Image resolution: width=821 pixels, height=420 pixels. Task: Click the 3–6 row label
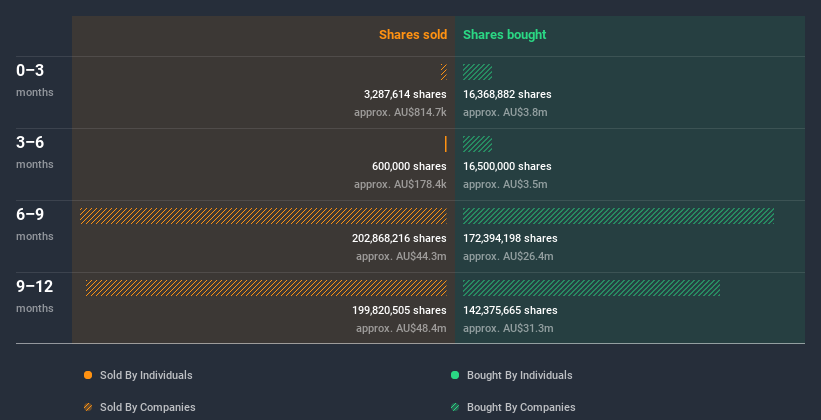[x=30, y=142]
